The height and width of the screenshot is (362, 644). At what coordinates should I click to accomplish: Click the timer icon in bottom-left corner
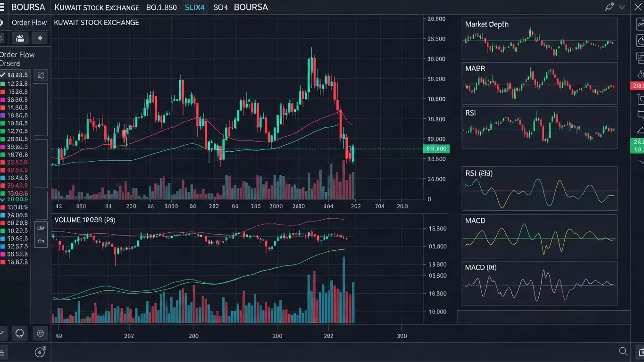(41, 352)
